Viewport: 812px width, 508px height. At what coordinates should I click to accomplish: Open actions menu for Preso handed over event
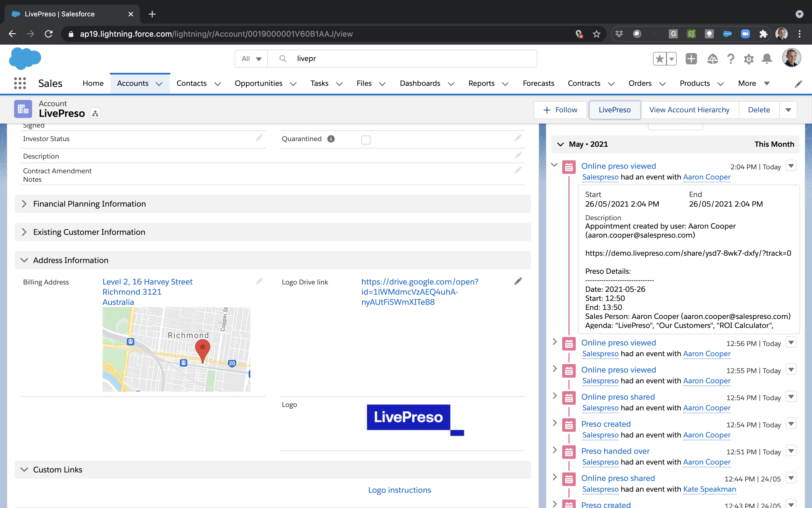click(791, 450)
